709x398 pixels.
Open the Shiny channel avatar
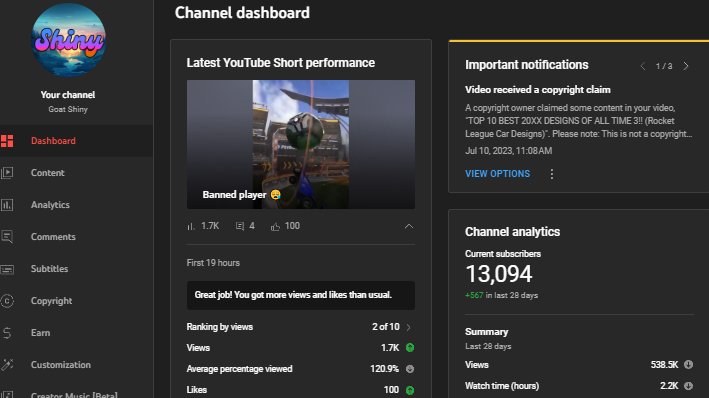68,39
